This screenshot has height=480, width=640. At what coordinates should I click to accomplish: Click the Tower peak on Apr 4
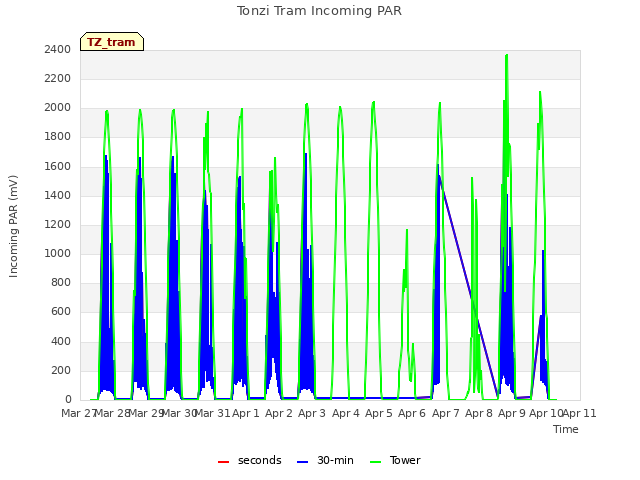[340, 107]
